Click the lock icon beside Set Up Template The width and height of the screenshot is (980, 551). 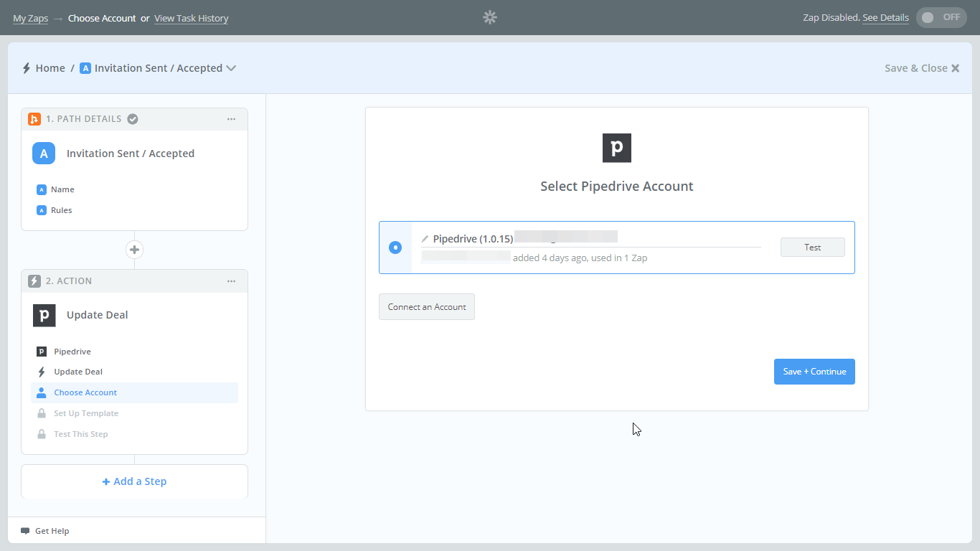(x=42, y=413)
